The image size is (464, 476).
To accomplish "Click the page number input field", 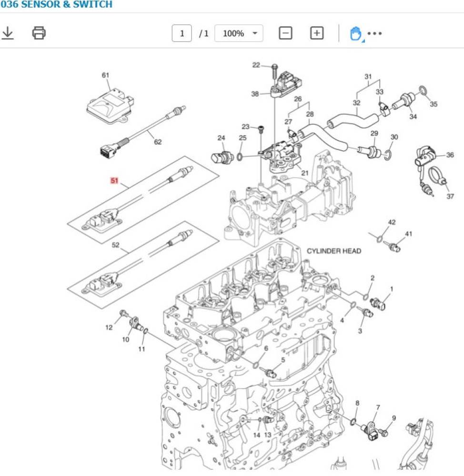I will tap(182, 33).
